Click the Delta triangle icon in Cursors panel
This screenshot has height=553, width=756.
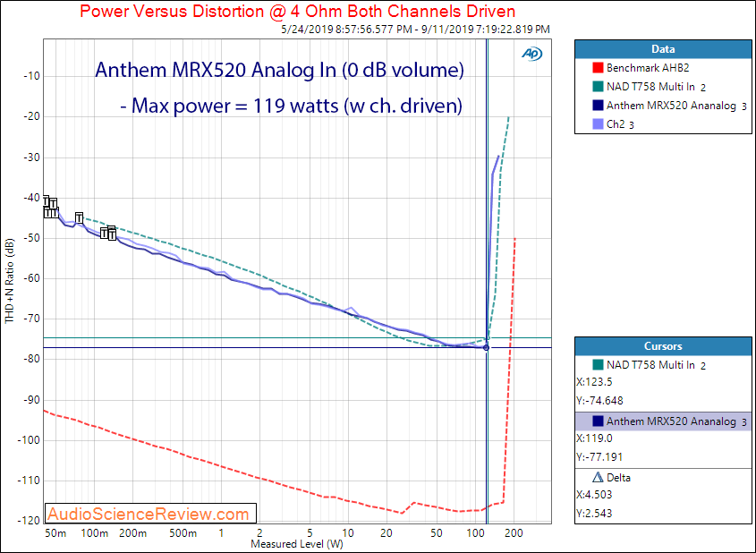[598, 477]
